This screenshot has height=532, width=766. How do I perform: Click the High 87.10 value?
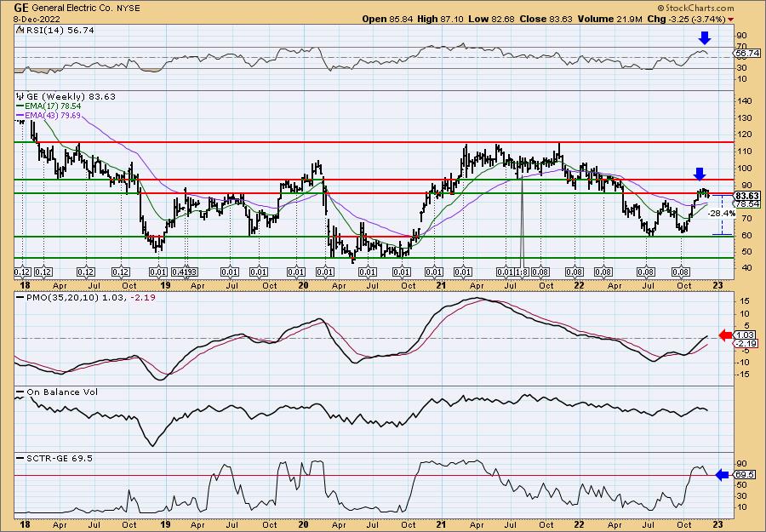pos(439,19)
